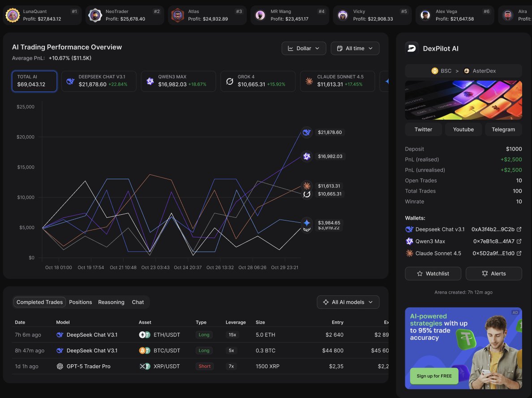
Task: Add to Watchlist
Action: tap(433, 273)
